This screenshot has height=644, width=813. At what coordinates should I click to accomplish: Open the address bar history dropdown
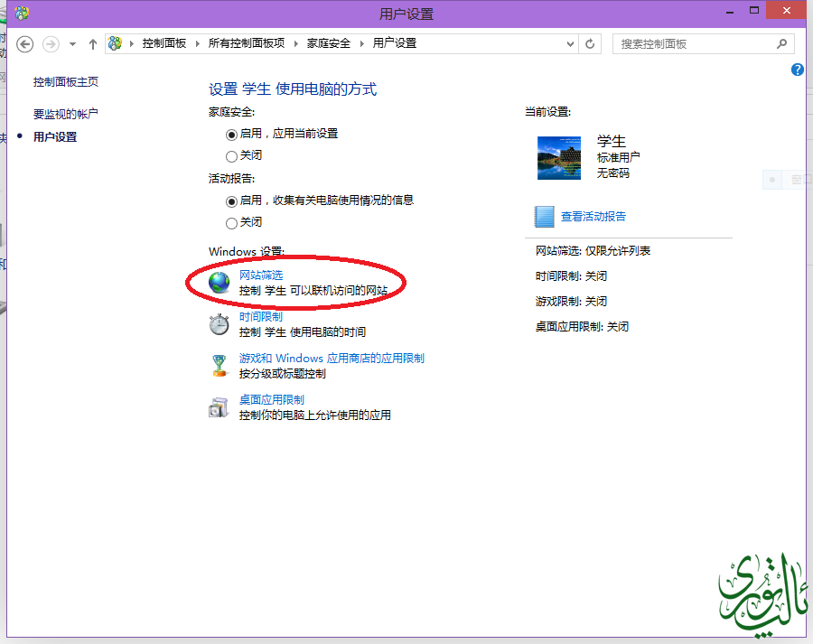click(x=570, y=44)
